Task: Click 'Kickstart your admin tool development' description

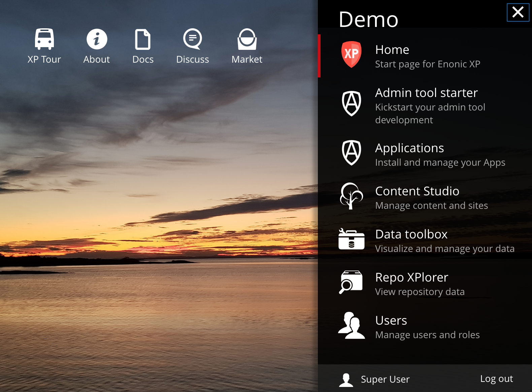Action: click(430, 113)
